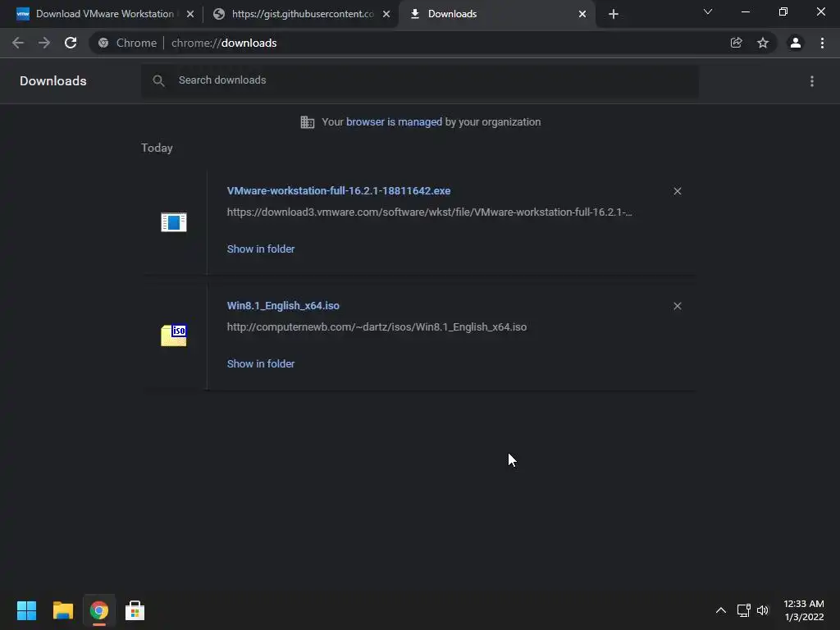
Task: Open network status tray icon
Action: (743, 610)
